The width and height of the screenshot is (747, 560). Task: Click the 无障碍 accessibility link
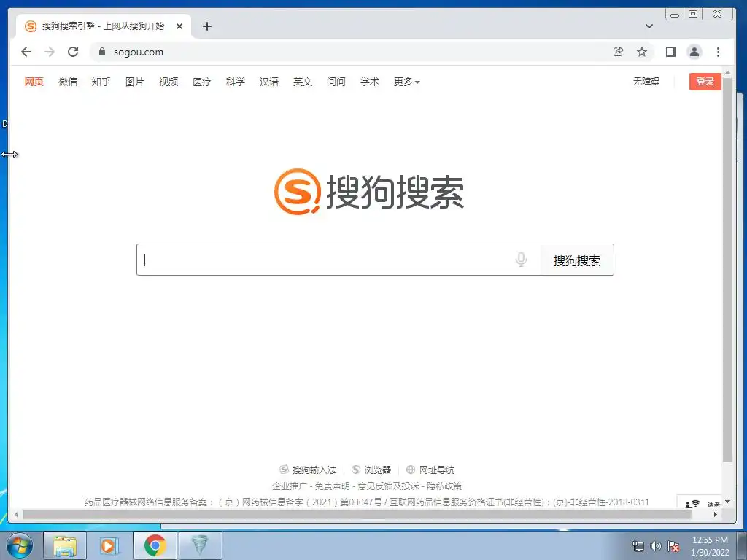[x=646, y=82]
